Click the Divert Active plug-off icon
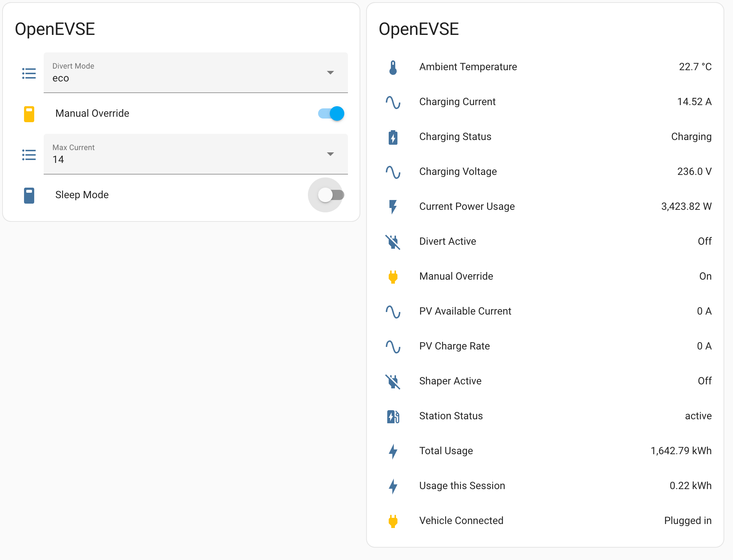The width and height of the screenshot is (733, 560). [x=392, y=241]
